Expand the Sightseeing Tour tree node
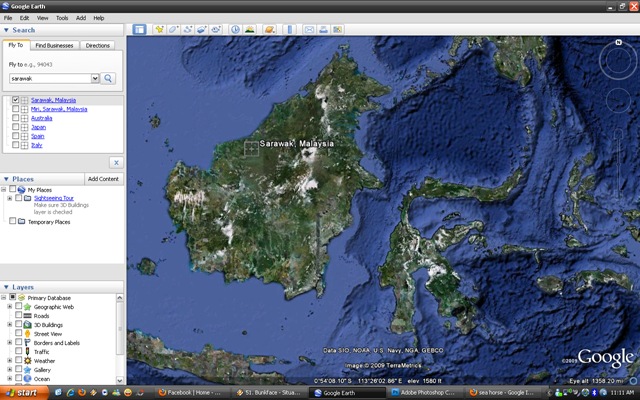This screenshot has width=640, height=400. pyautogui.click(x=9, y=198)
